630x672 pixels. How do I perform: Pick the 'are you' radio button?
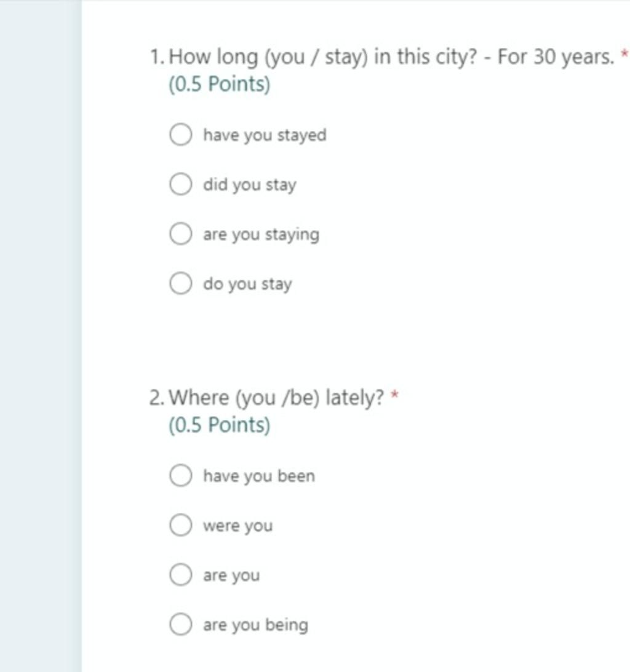(180, 574)
